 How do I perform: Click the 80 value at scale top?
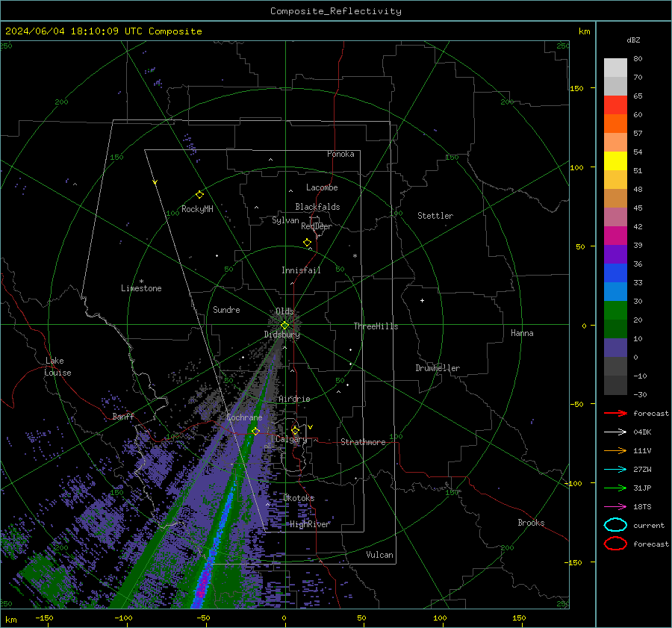pos(638,59)
